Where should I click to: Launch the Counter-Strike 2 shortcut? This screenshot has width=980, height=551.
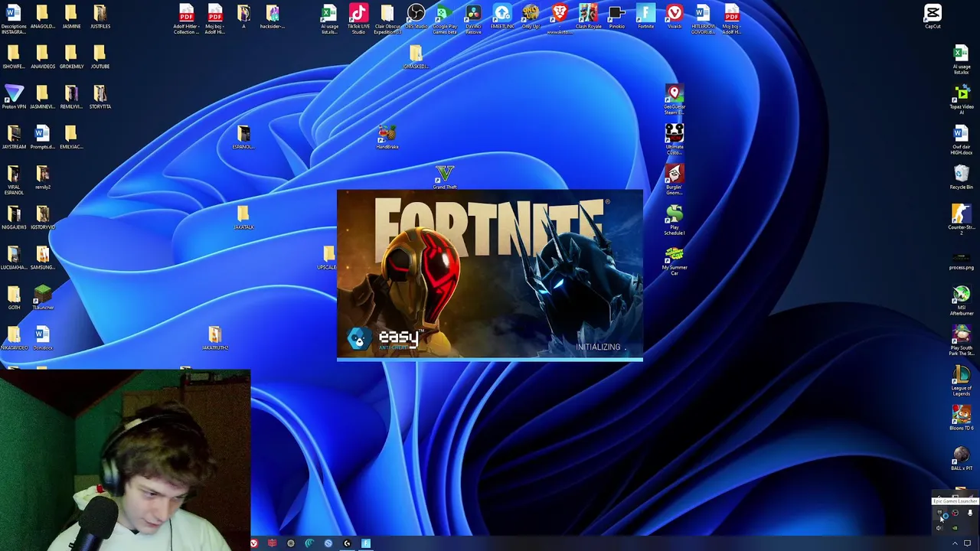tap(962, 220)
